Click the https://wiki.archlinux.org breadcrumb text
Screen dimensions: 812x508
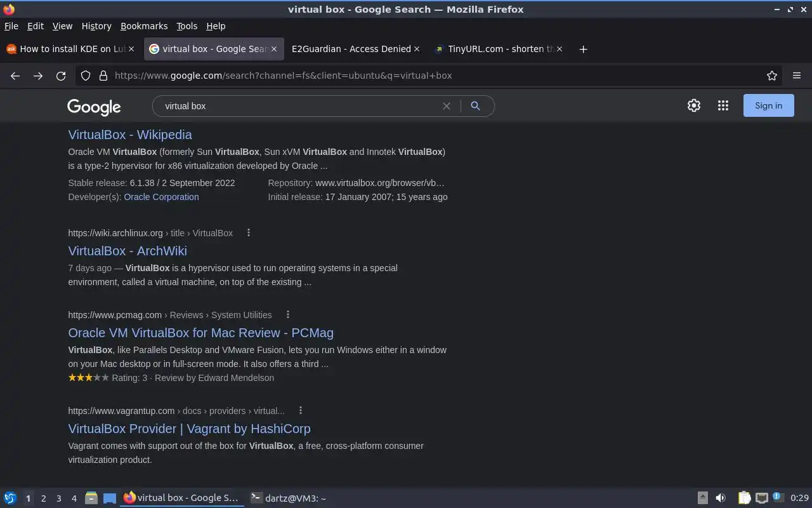pyautogui.click(x=115, y=233)
